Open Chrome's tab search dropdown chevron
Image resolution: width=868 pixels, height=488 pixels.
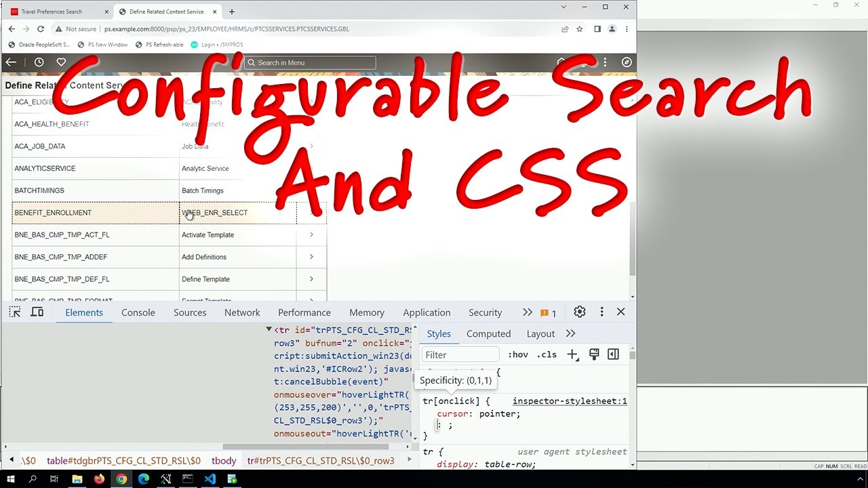[564, 7]
